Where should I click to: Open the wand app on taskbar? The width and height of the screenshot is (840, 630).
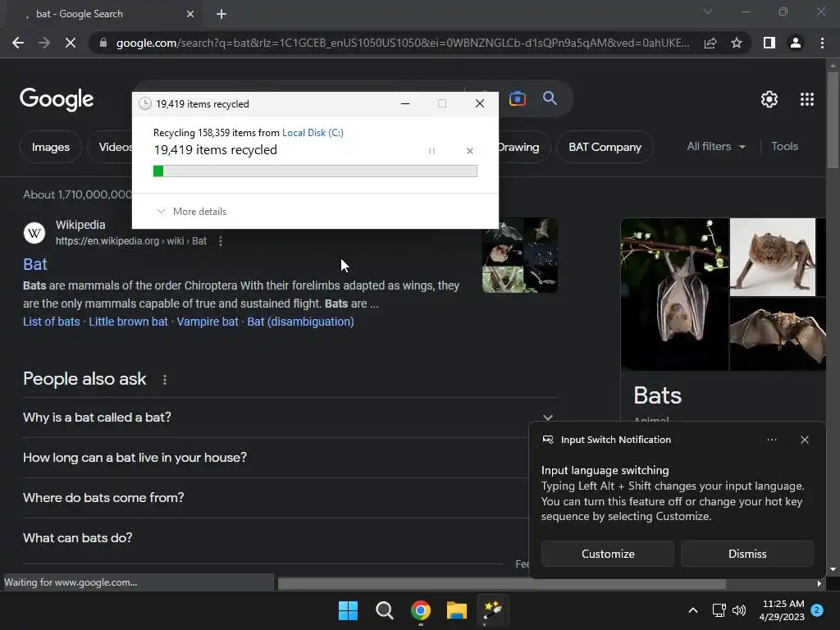492,610
